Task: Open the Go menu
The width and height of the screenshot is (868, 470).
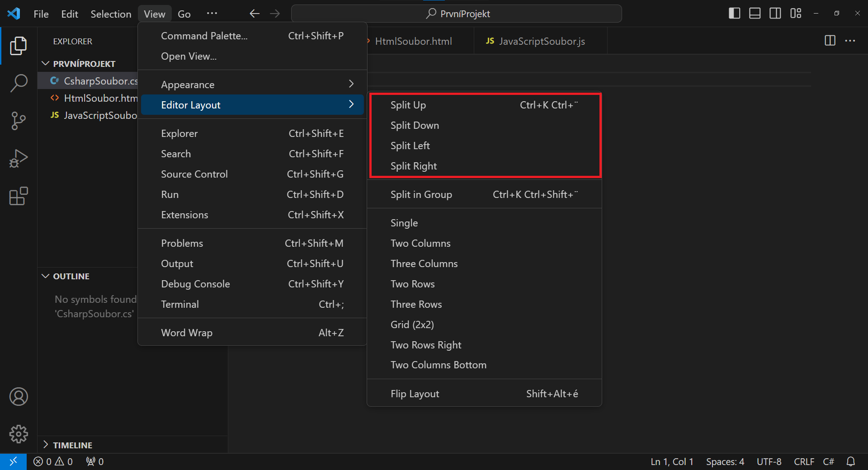Action: point(184,14)
